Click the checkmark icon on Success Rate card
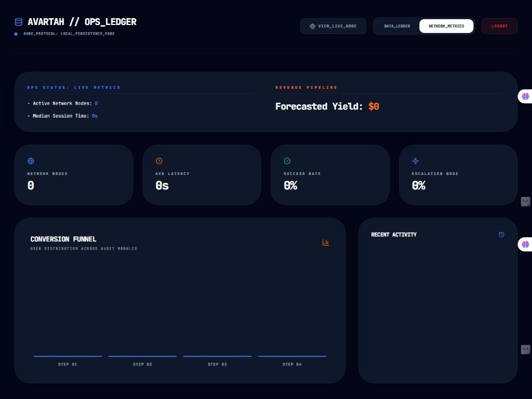The height and width of the screenshot is (399, 532). click(287, 161)
